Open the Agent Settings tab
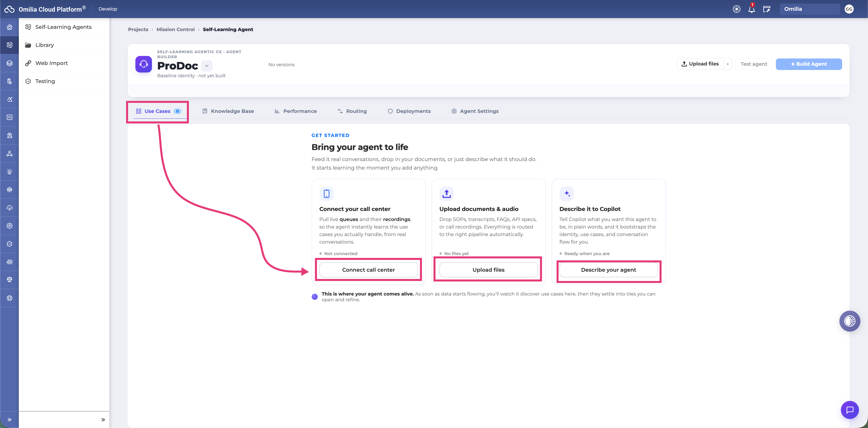 475,111
